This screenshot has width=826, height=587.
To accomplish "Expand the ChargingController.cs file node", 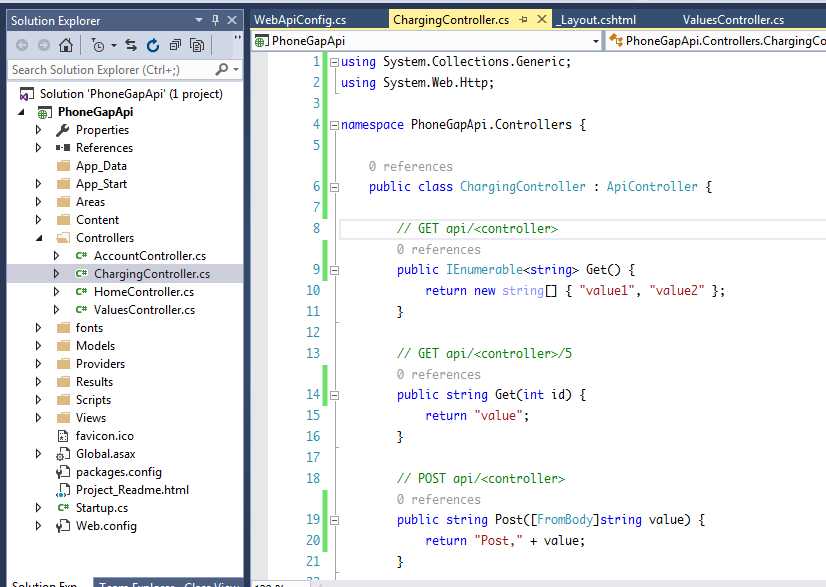I will pos(56,274).
